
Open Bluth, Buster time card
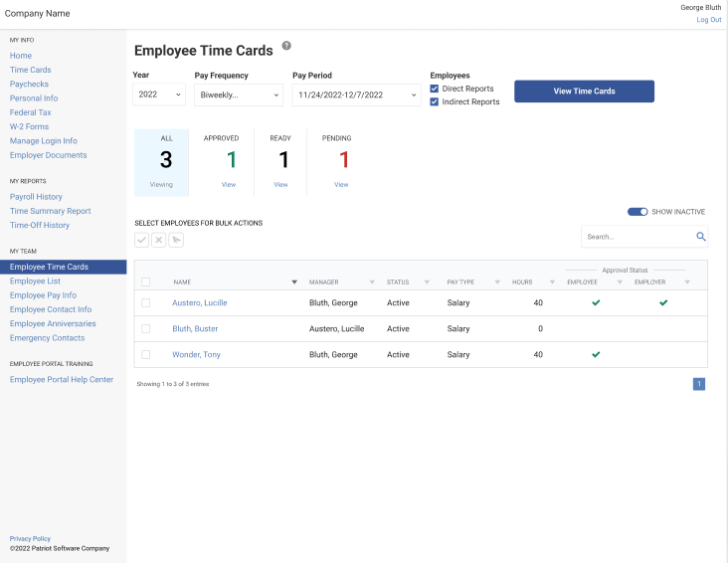[x=195, y=328]
